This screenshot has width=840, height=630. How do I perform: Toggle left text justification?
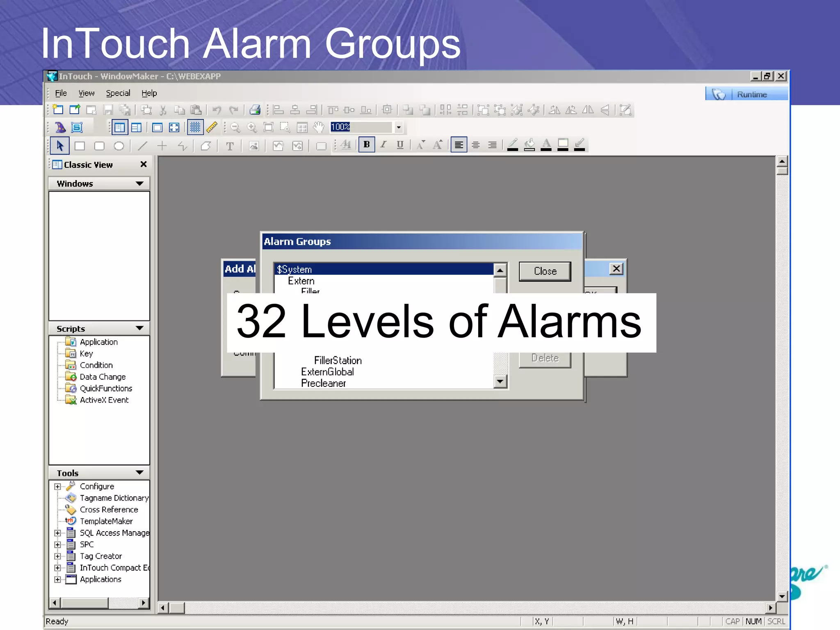point(459,145)
